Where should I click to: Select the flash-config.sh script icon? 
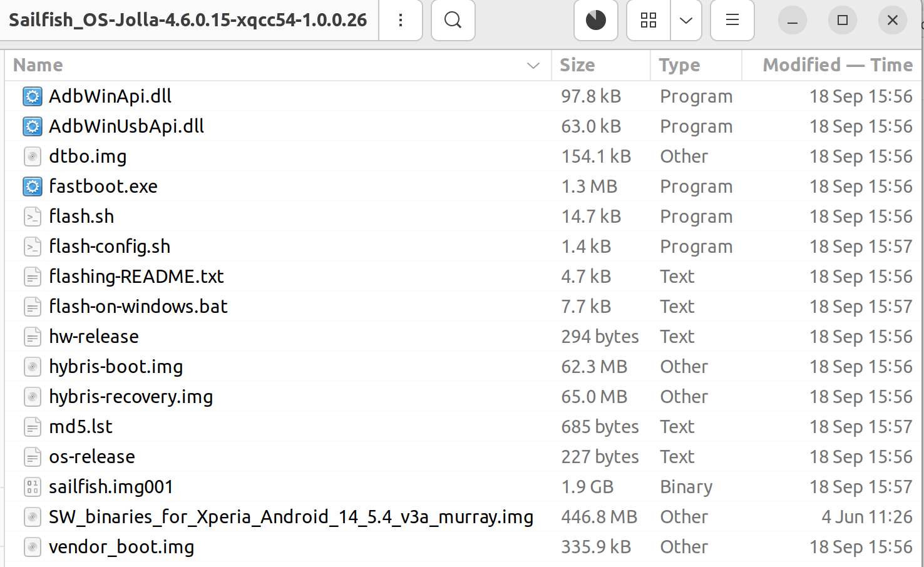click(x=33, y=247)
